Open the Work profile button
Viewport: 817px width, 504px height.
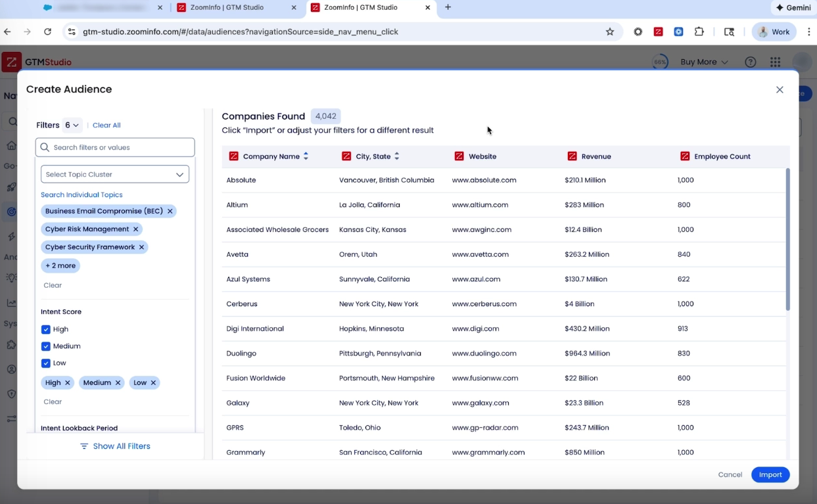(774, 32)
